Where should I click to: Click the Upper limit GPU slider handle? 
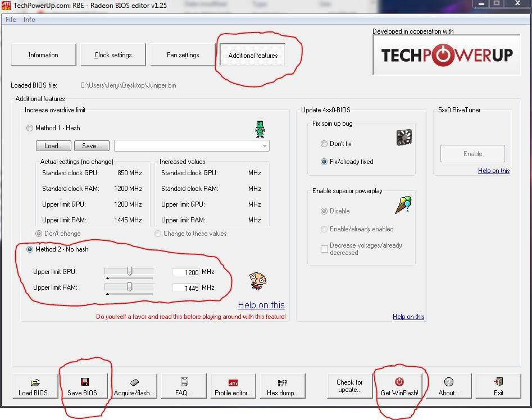129,271
